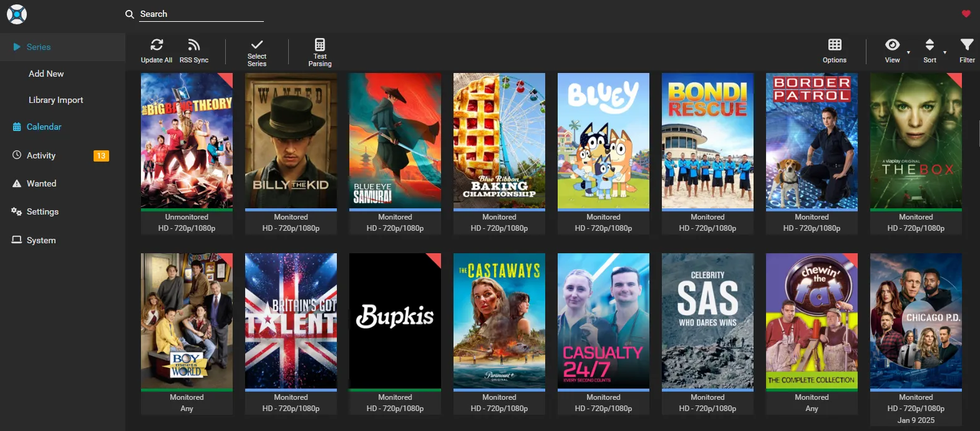The width and height of the screenshot is (980, 431).
Task: Open the System sidebar item
Action: 41,240
